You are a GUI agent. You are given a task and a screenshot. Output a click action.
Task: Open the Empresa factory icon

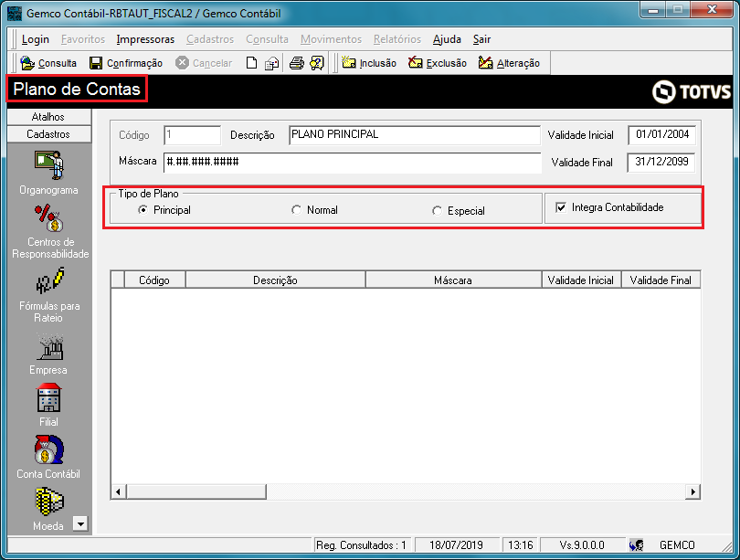(50, 347)
